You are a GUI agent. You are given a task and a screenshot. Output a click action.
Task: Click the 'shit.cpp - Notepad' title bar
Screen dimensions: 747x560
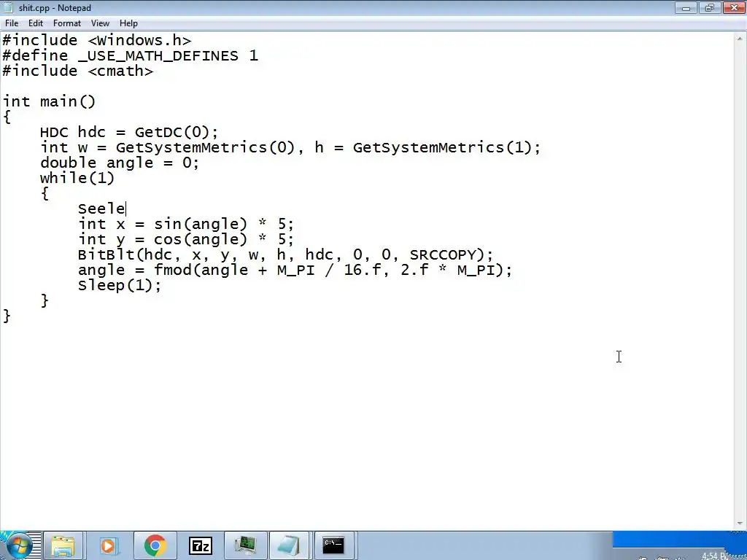(x=55, y=7)
